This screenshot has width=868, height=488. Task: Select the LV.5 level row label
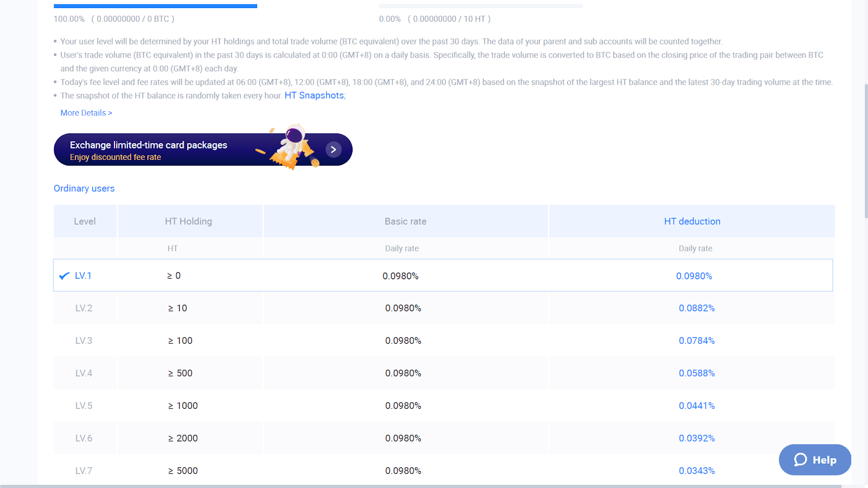(84, 406)
